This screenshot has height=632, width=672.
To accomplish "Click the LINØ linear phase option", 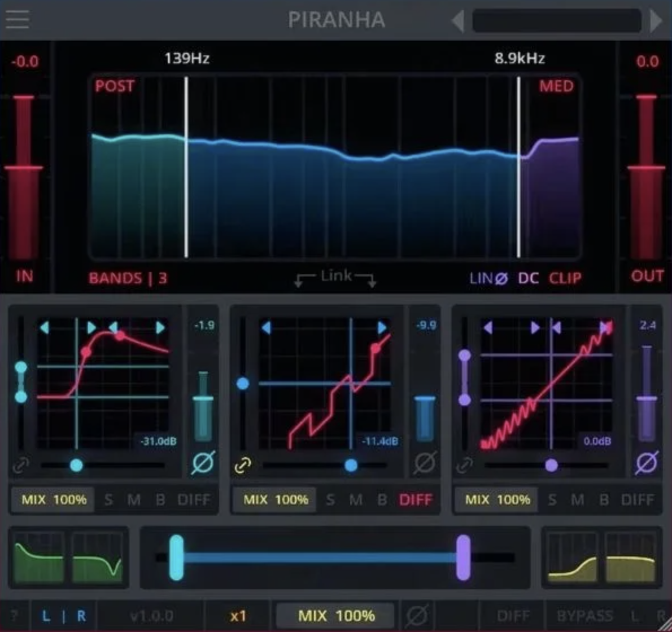I will (x=488, y=278).
